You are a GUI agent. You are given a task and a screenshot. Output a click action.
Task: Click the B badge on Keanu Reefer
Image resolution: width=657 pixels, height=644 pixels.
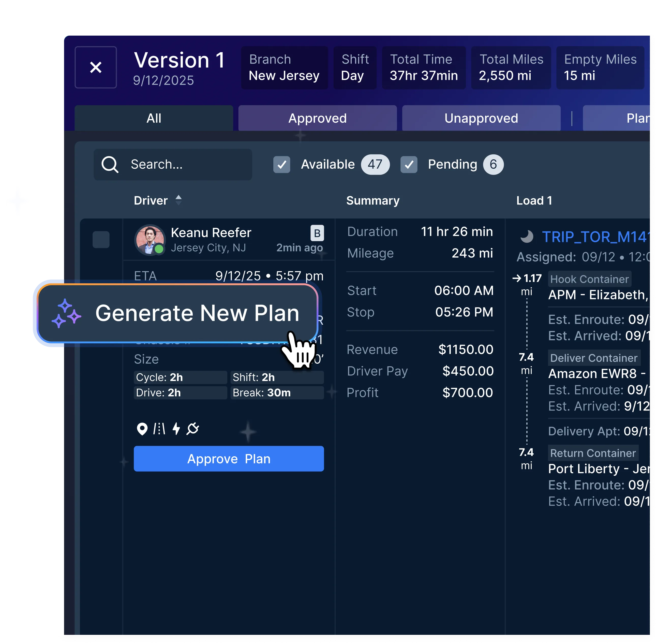(317, 233)
